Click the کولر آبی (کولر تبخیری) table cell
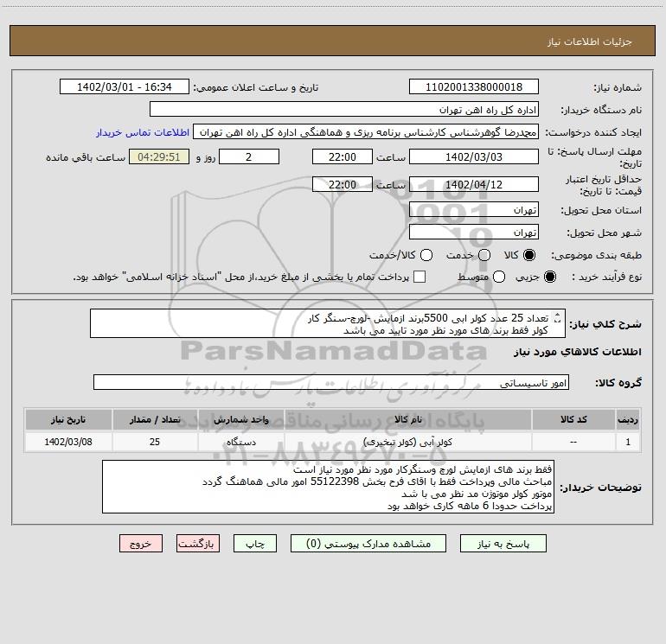Viewport: 666px width, 644px height. pyautogui.click(x=407, y=442)
